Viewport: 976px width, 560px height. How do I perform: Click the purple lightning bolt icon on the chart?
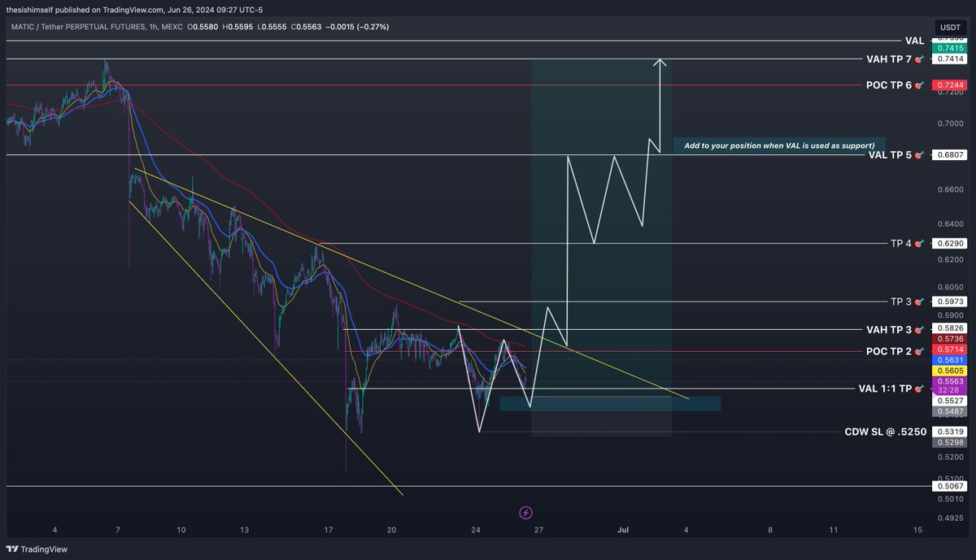(x=525, y=513)
